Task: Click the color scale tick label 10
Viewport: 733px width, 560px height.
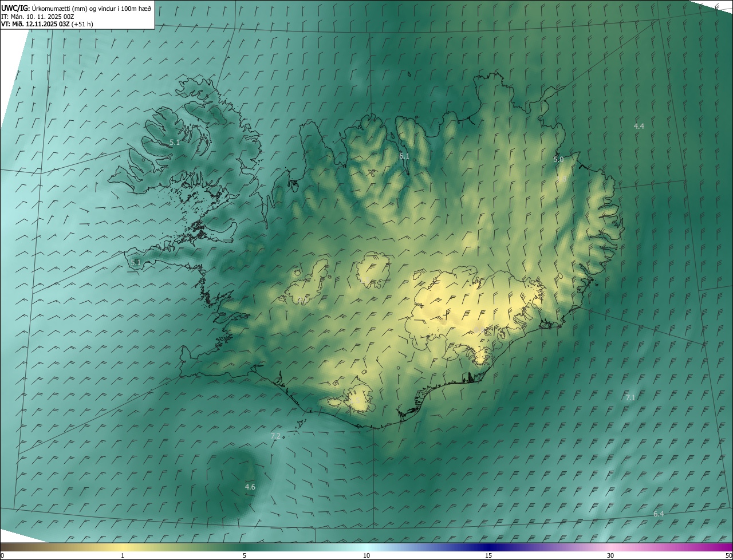Action: point(366,556)
